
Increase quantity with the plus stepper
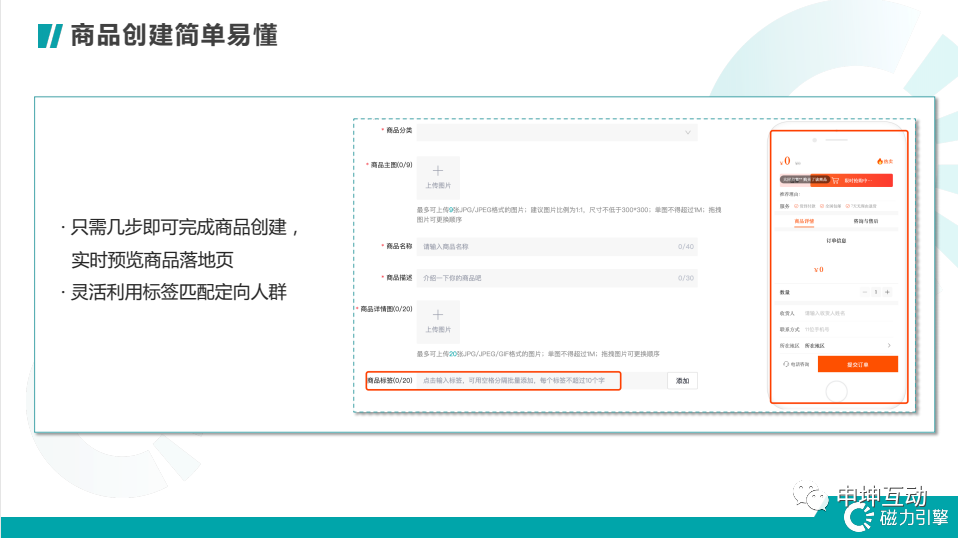pos(887,292)
